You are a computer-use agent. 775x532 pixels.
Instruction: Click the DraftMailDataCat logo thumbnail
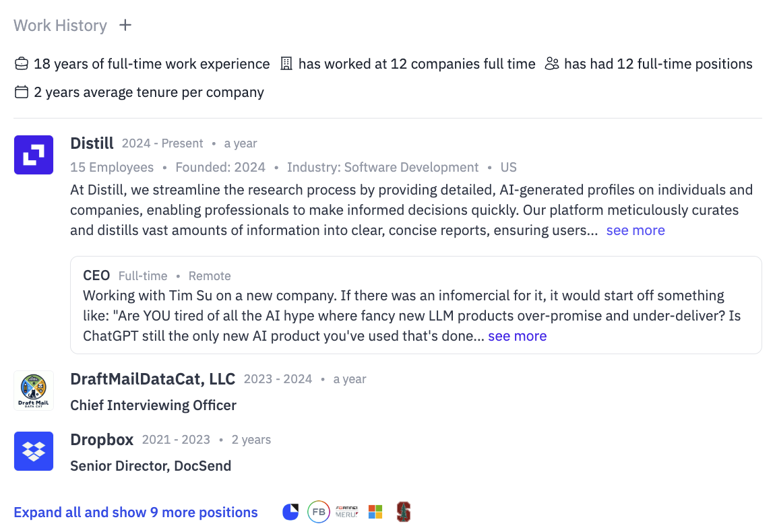[34, 390]
